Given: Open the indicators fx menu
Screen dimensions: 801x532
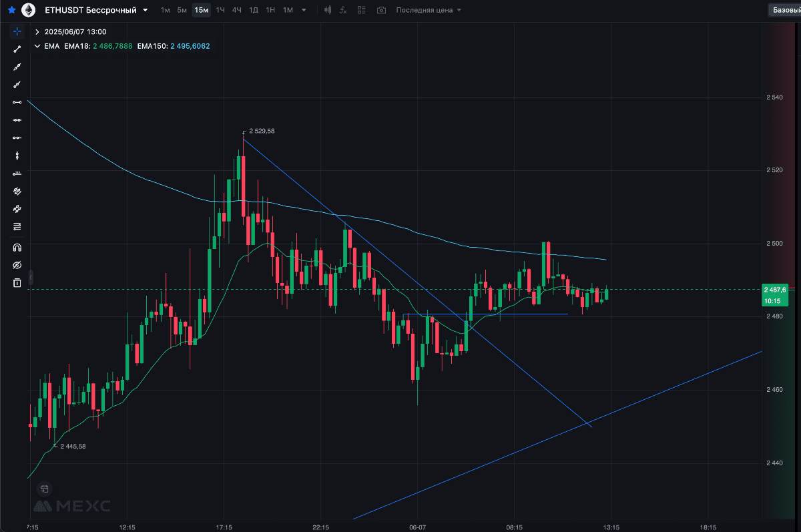Looking at the screenshot, I should tap(343, 10).
